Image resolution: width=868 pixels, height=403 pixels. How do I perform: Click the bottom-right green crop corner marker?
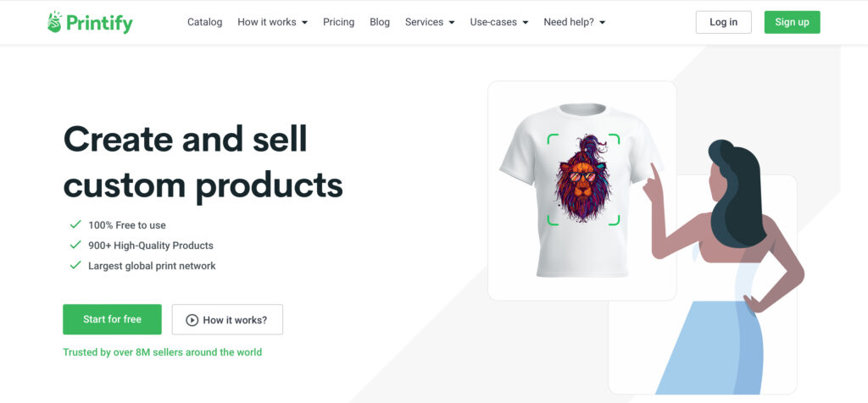pyautogui.click(x=614, y=220)
